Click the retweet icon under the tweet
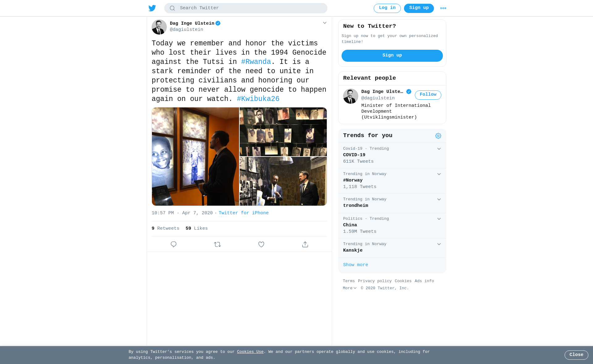 217,244
